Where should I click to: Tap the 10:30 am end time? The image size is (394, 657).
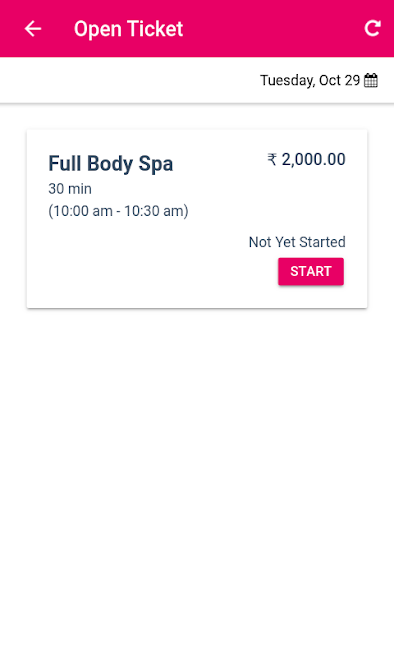[x=154, y=211]
